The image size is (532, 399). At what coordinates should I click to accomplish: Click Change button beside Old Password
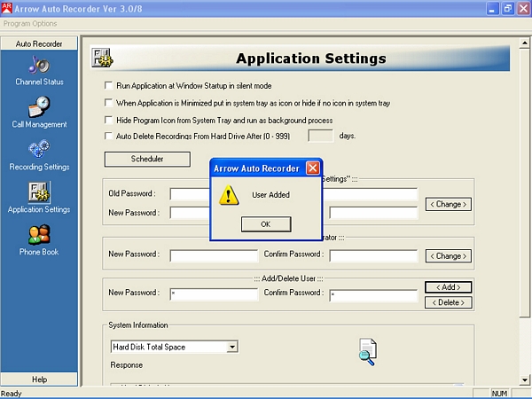(448, 204)
